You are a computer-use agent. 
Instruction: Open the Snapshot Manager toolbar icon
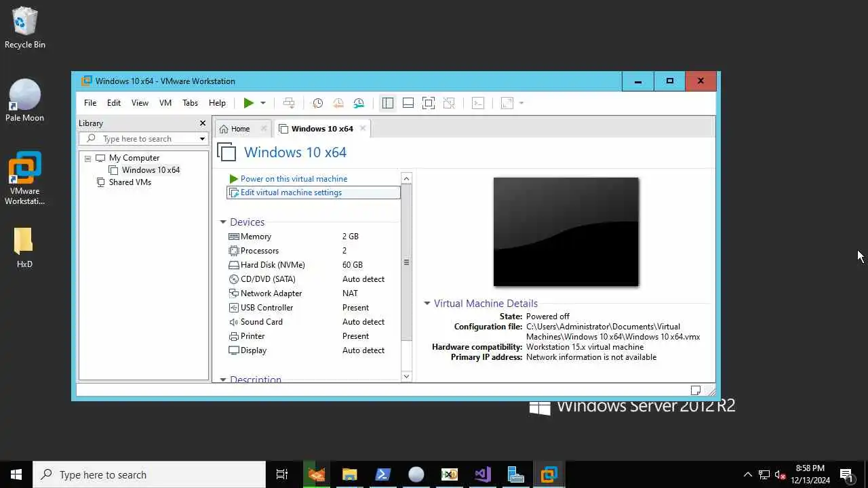[359, 103]
